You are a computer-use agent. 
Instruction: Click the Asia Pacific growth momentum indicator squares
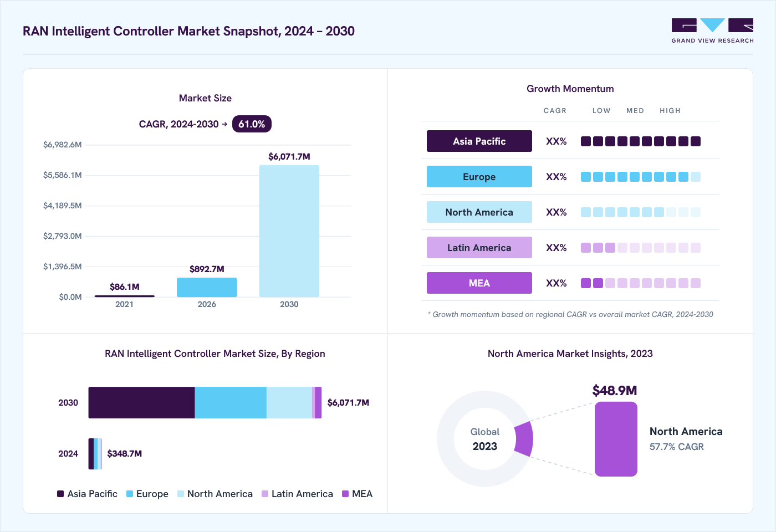641,141
